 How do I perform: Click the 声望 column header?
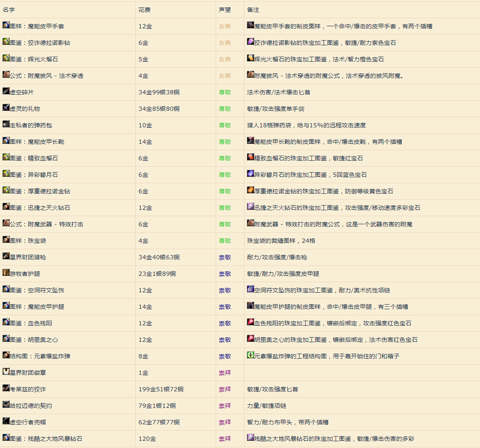pyautogui.click(x=225, y=10)
